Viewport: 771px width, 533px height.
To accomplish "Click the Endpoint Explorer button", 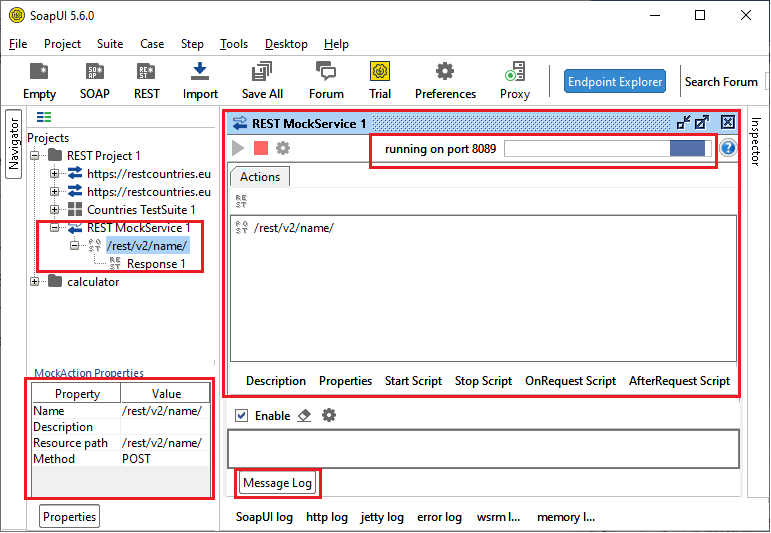I will pos(615,82).
